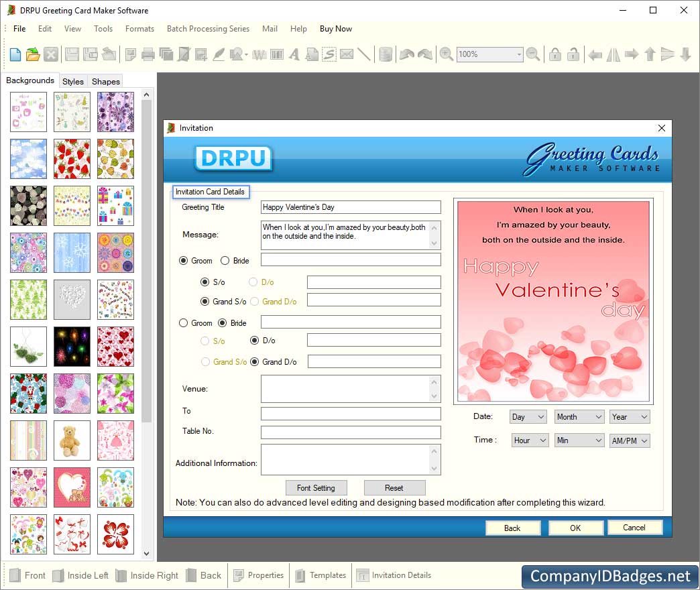Click the flip horizontal mirror icon
This screenshot has width=700, height=590.
[x=613, y=54]
